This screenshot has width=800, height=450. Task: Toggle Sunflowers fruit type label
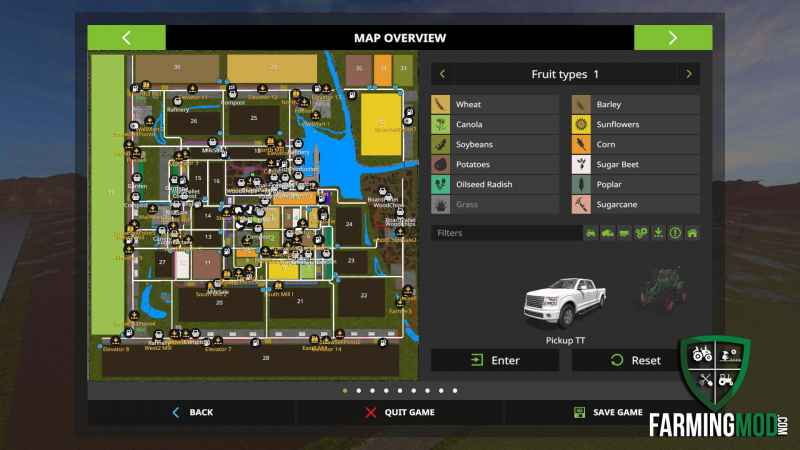click(617, 124)
